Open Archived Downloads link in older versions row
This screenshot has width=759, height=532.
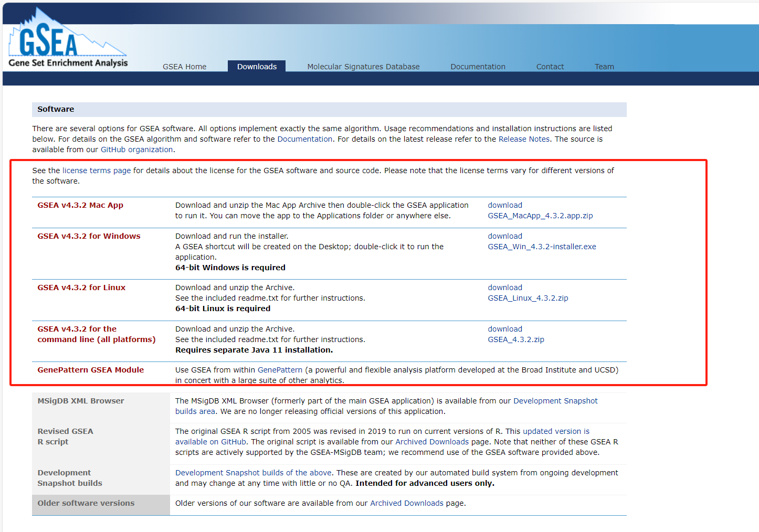tap(407, 503)
